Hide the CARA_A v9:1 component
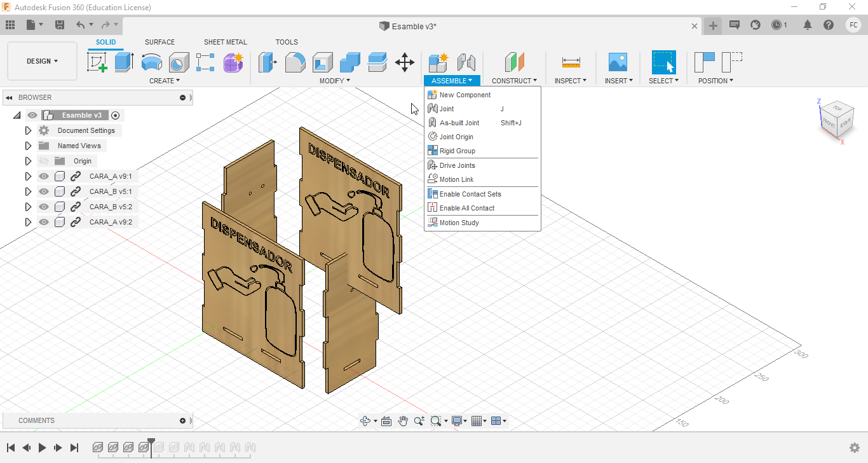Image resolution: width=868 pixels, height=463 pixels. tap(44, 176)
